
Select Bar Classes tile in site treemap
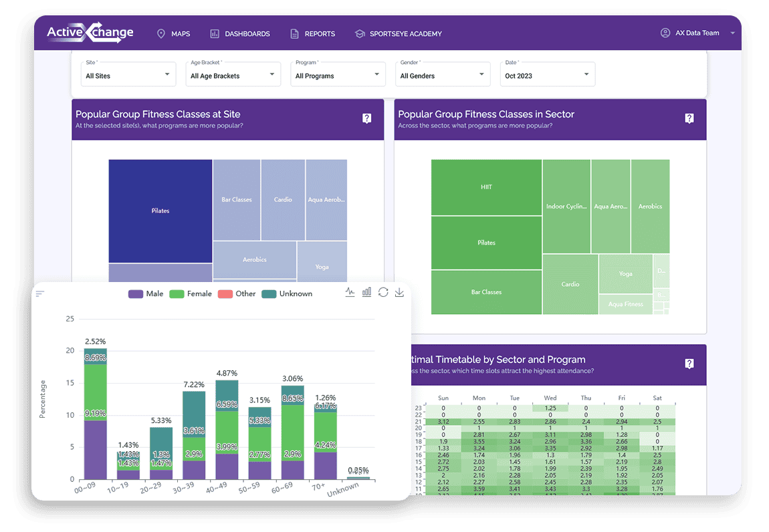pyautogui.click(x=237, y=200)
